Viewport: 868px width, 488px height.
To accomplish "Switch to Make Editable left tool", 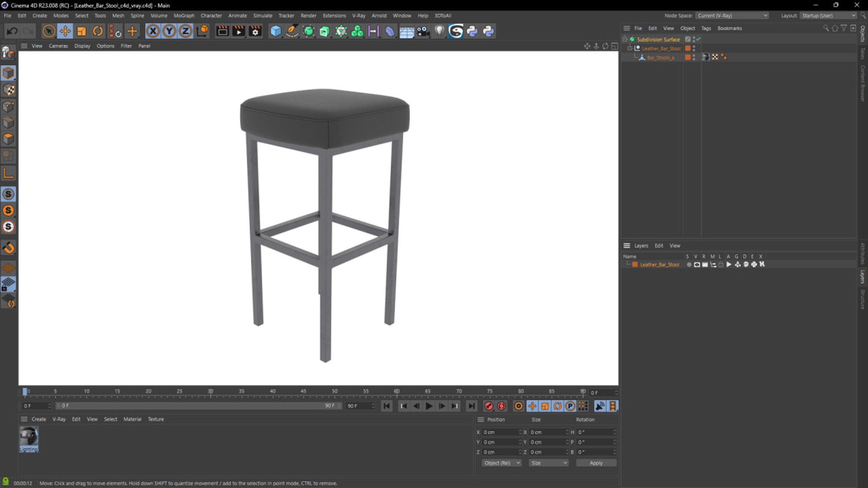I will 9,53.
